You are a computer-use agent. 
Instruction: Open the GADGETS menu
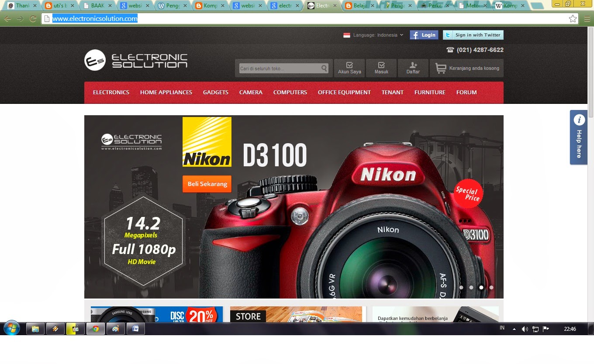pos(216,92)
